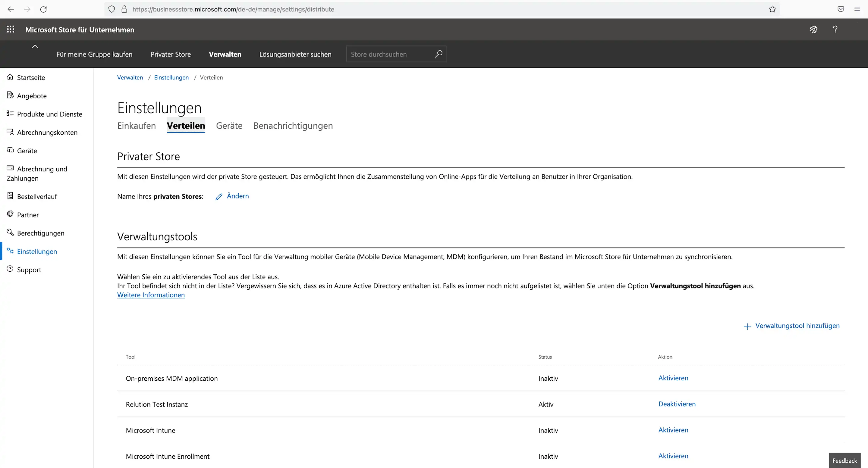Click the Partner handshake icon
Viewport: 868px width, 468px height.
[x=10, y=214]
